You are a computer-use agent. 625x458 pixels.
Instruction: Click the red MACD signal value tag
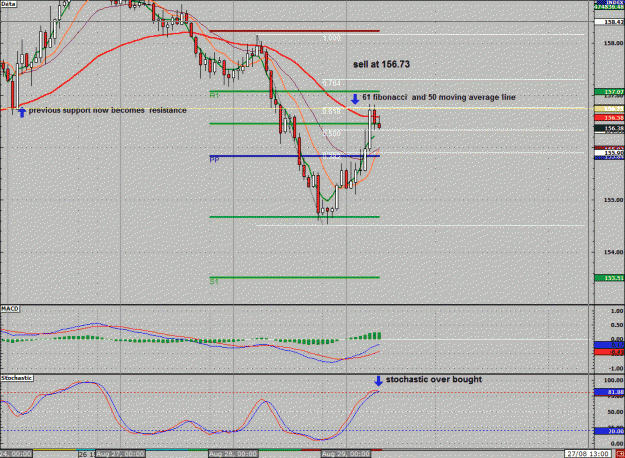click(609, 352)
